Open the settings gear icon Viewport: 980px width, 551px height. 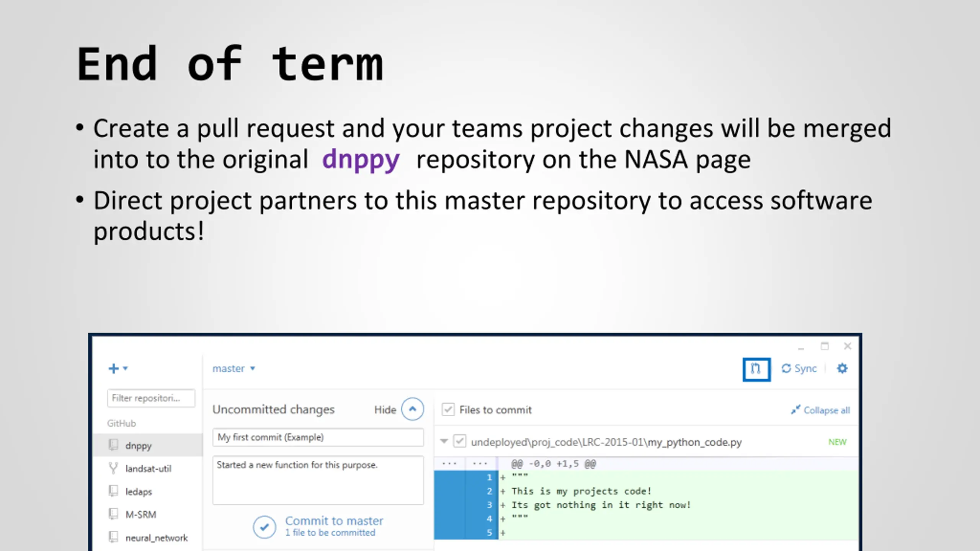[842, 368]
